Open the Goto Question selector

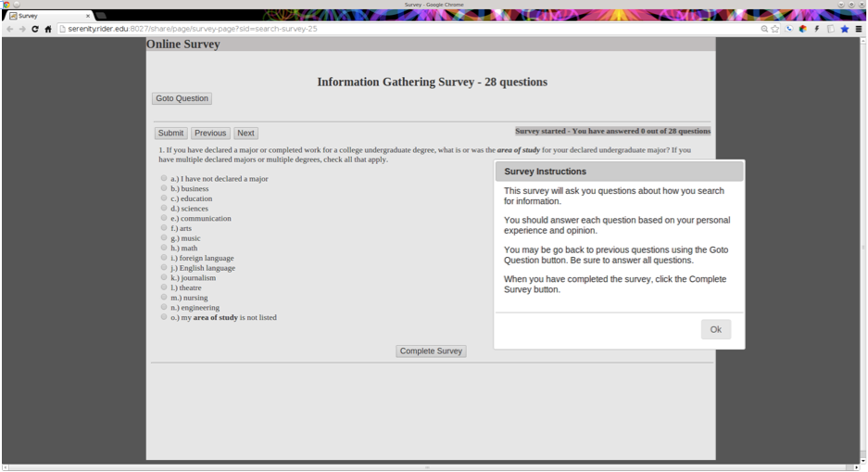pyautogui.click(x=182, y=98)
